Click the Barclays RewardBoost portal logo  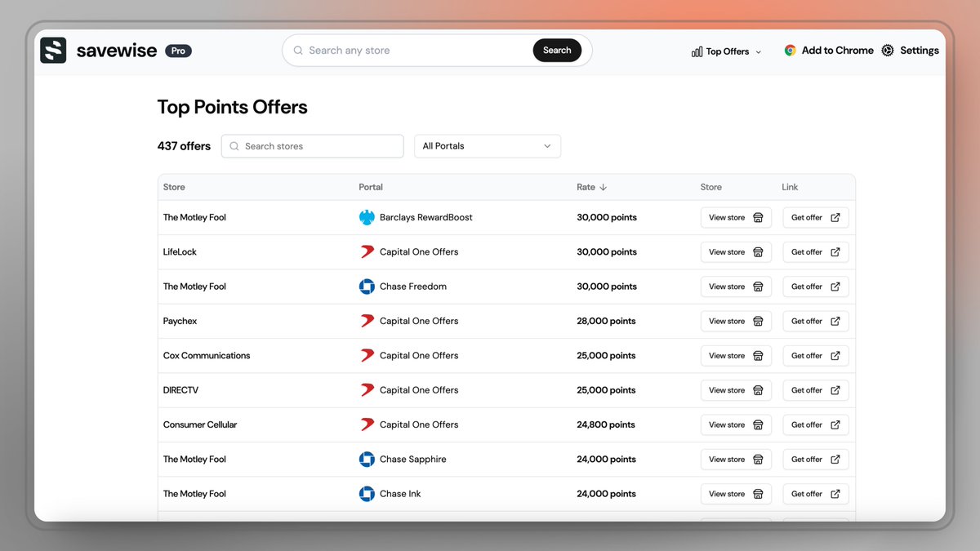tap(367, 217)
